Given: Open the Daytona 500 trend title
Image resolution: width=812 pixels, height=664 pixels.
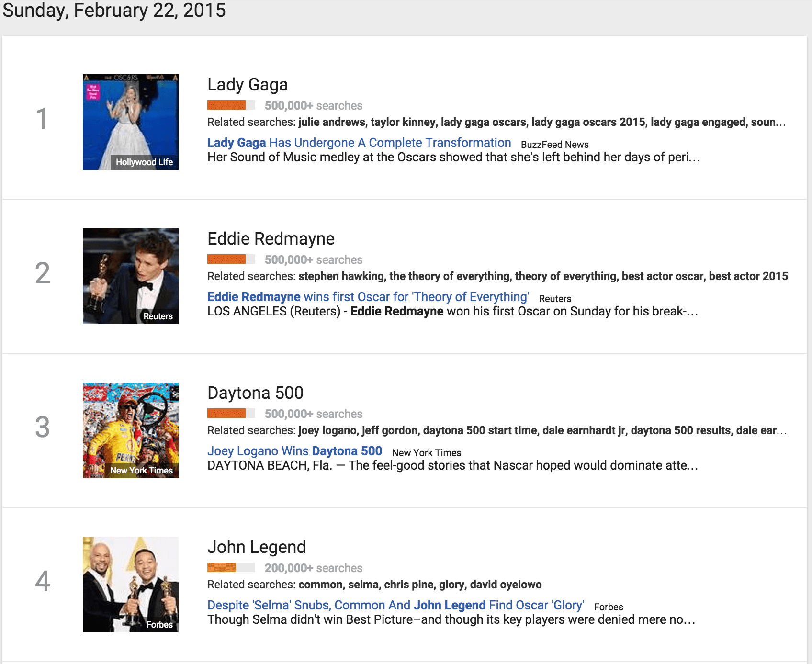Looking at the screenshot, I should click(255, 393).
